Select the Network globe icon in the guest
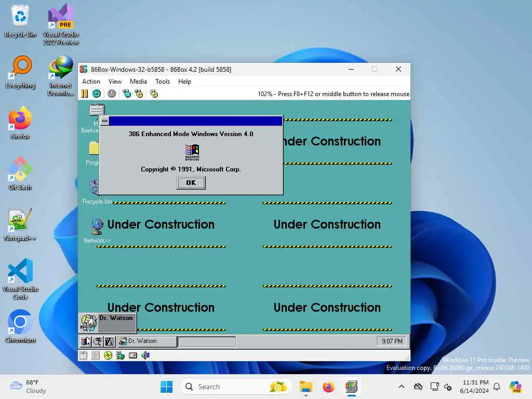Image resolution: width=532 pixels, height=399 pixels. 97,231
